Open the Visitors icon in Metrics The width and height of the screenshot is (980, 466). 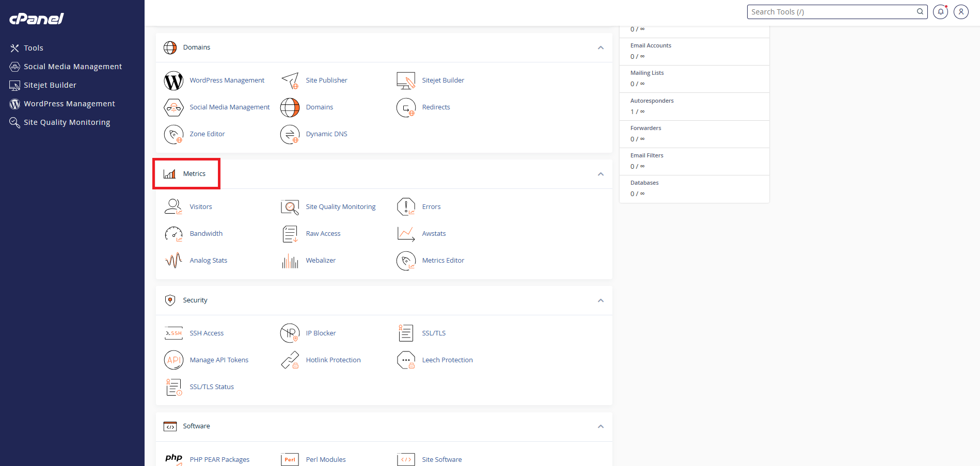point(173,206)
